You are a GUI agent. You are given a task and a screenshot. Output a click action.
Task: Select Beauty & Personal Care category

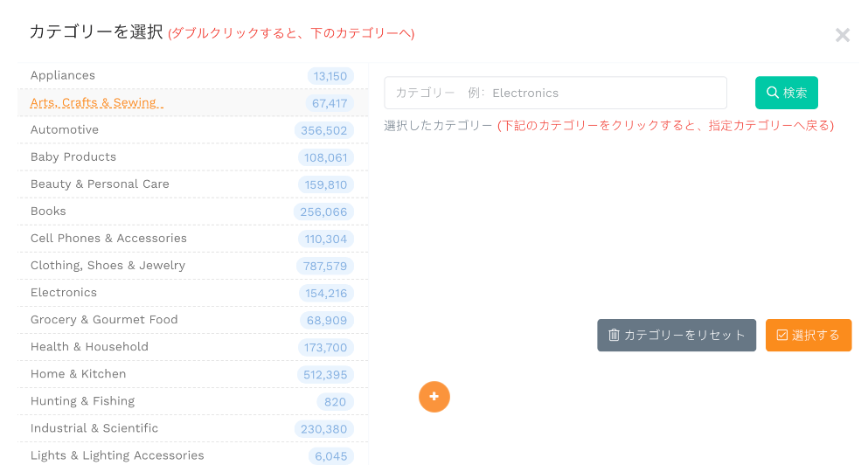100,184
